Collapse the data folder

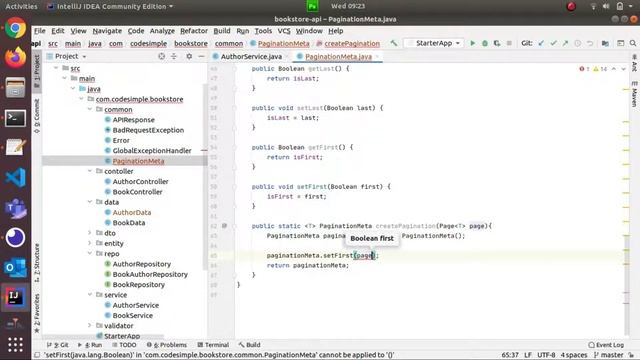(x=90, y=202)
